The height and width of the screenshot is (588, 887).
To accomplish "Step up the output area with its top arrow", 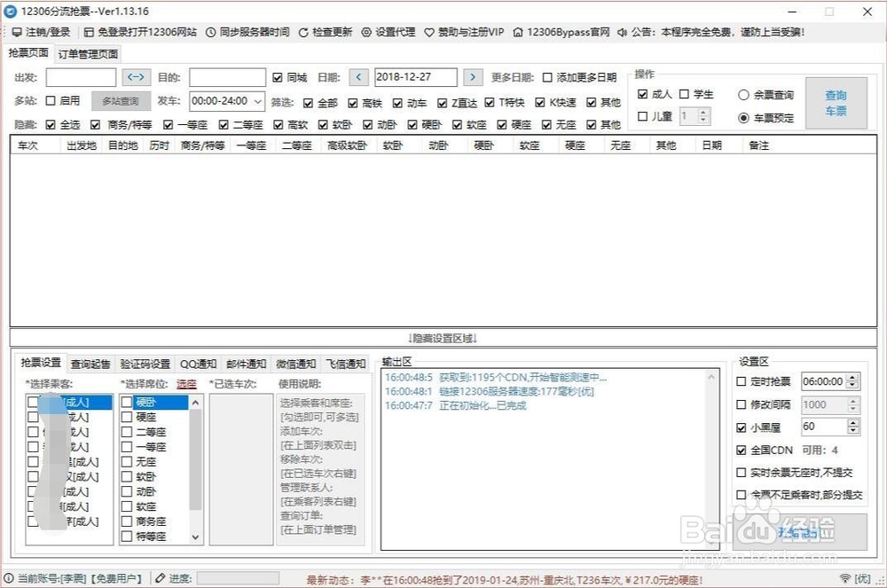I will [711, 377].
